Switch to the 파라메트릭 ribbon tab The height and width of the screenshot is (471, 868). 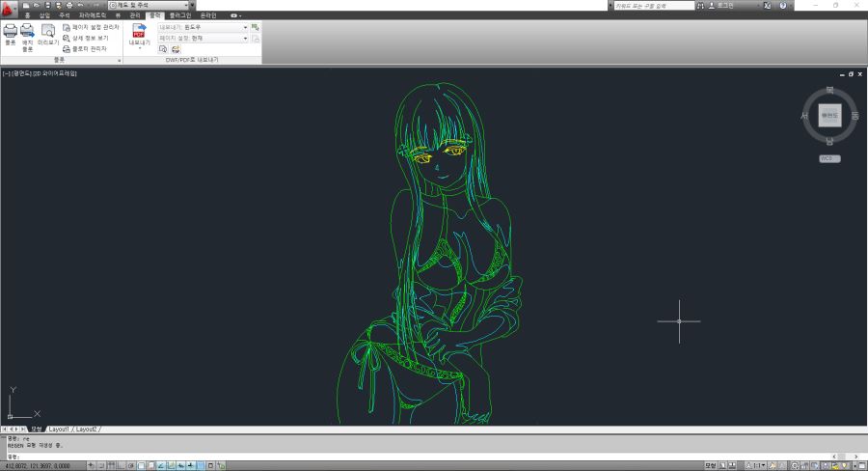coord(93,15)
